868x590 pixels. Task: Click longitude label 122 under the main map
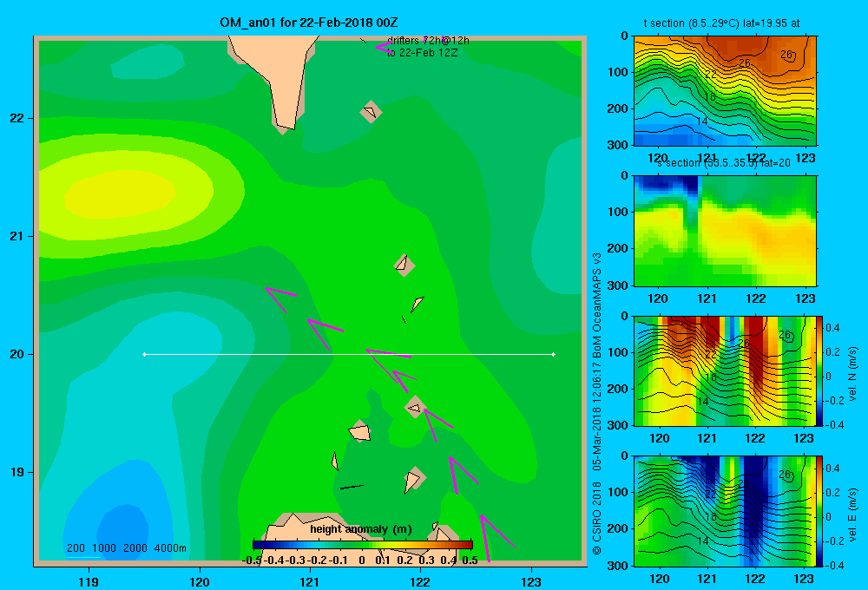click(420, 582)
